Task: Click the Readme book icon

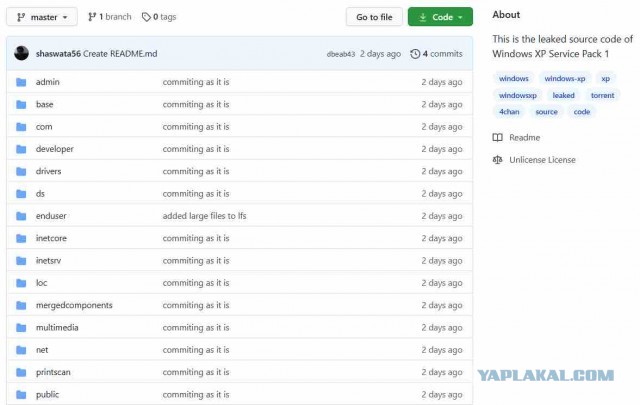Action: click(x=498, y=138)
